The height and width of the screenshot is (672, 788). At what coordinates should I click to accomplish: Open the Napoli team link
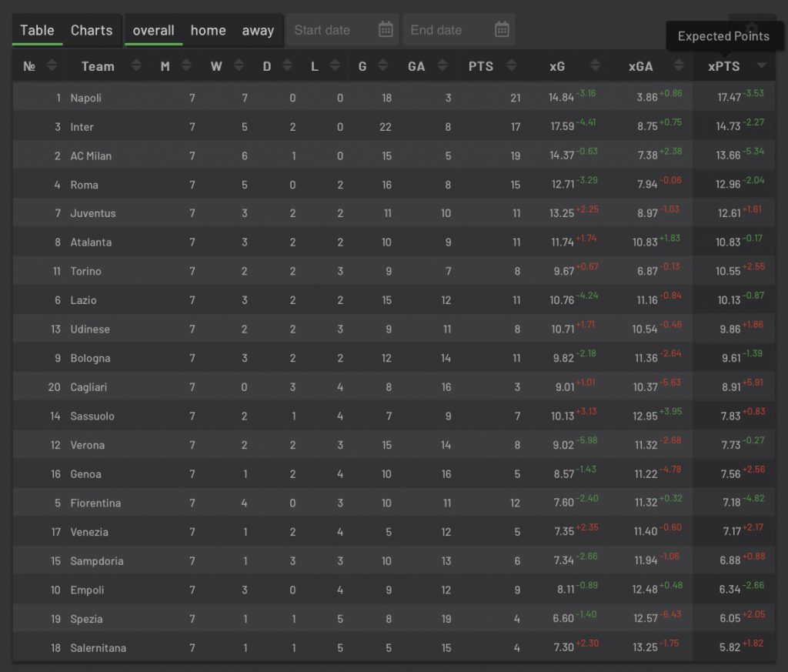coord(85,98)
